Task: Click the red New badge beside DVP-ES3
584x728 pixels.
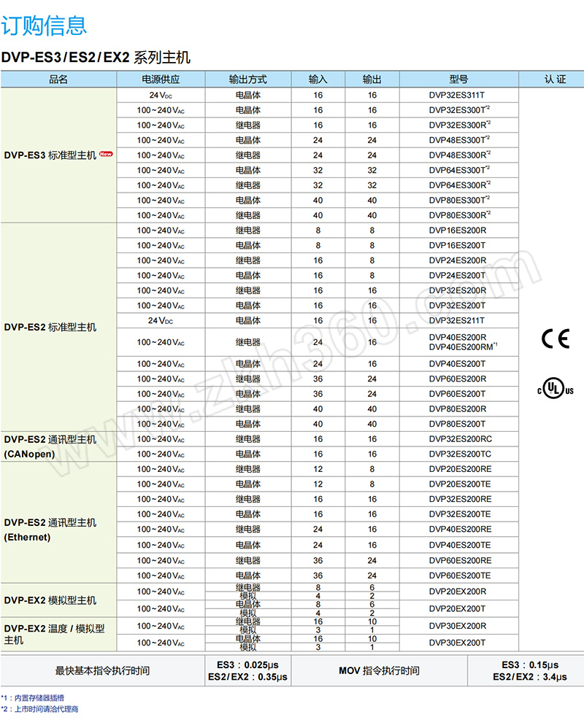Action: tap(107, 155)
